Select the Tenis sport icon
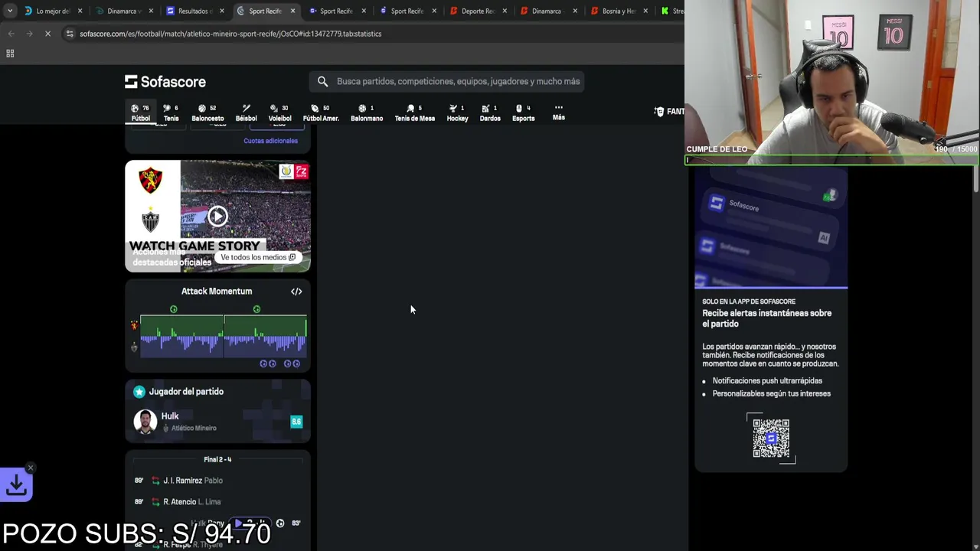980x551 pixels. pos(171,112)
